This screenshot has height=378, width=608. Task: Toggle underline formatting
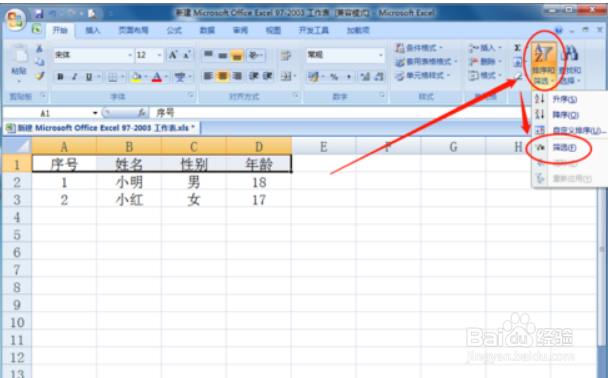[x=89, y=77]
